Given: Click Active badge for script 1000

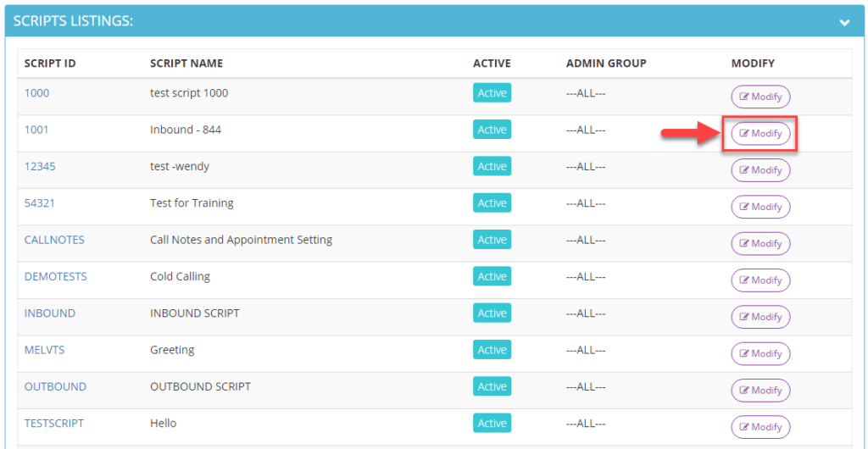Looking at the screenshot, I should (x=492, y=93).
